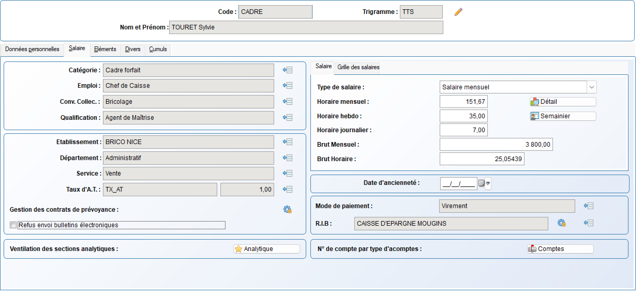644x298 pixels.
Task: Click the gear icon for contrats de prévoyance
Action: (x=287, y=209)
